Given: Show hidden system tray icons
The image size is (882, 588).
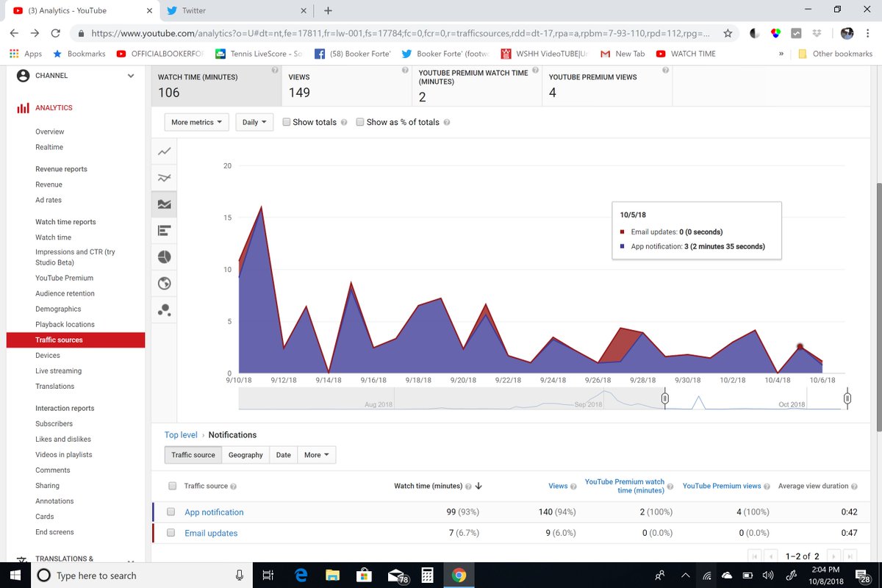Looking at the screenshot, I should 685,575.
